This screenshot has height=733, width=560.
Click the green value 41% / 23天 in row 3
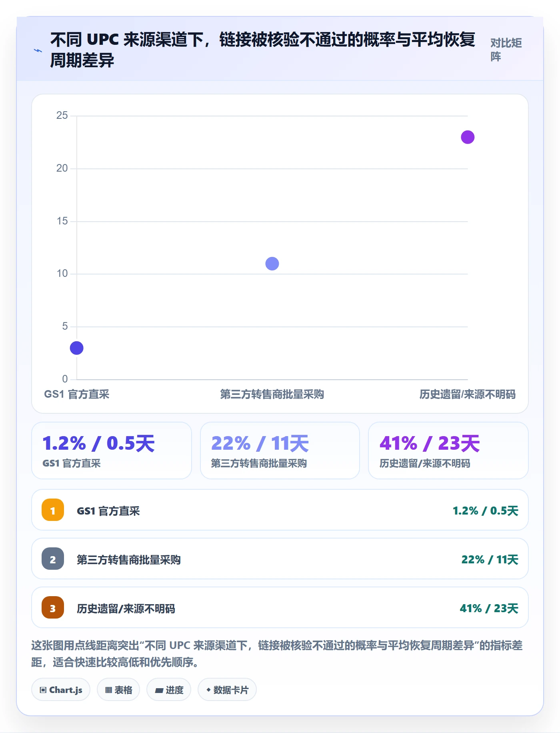point(489,608)
